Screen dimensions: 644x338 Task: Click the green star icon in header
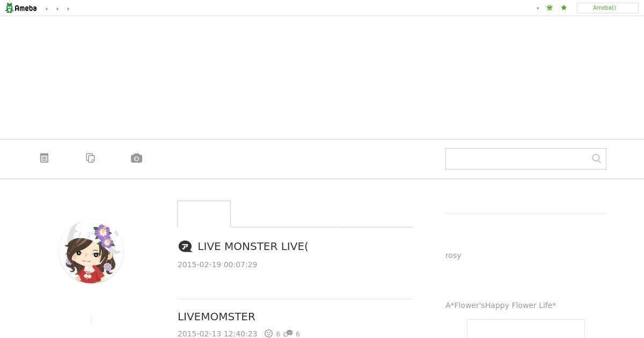pos(563,8)
